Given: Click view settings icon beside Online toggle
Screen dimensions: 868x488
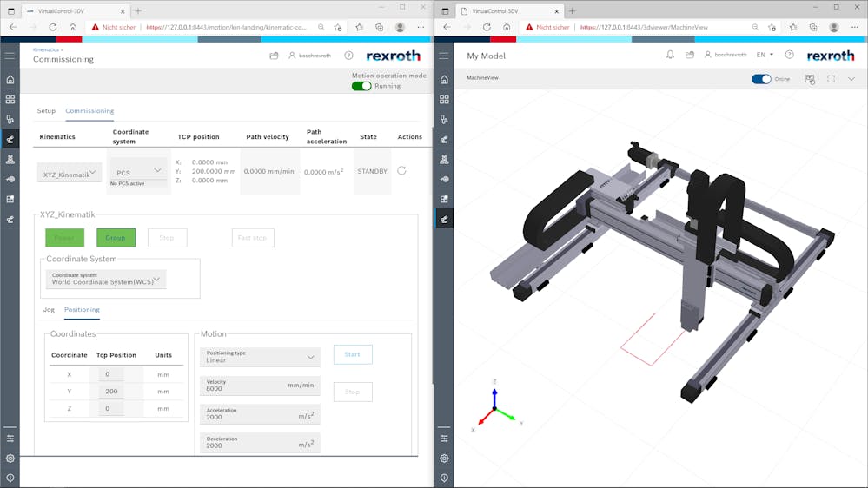Looking at the screenshot, I should tap(810, 79).
